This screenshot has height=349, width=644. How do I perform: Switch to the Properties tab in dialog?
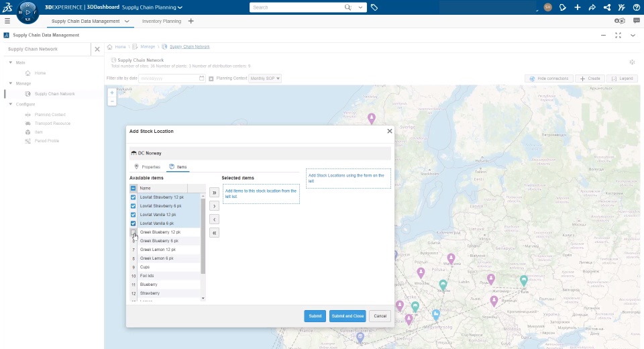coord(147,167)
